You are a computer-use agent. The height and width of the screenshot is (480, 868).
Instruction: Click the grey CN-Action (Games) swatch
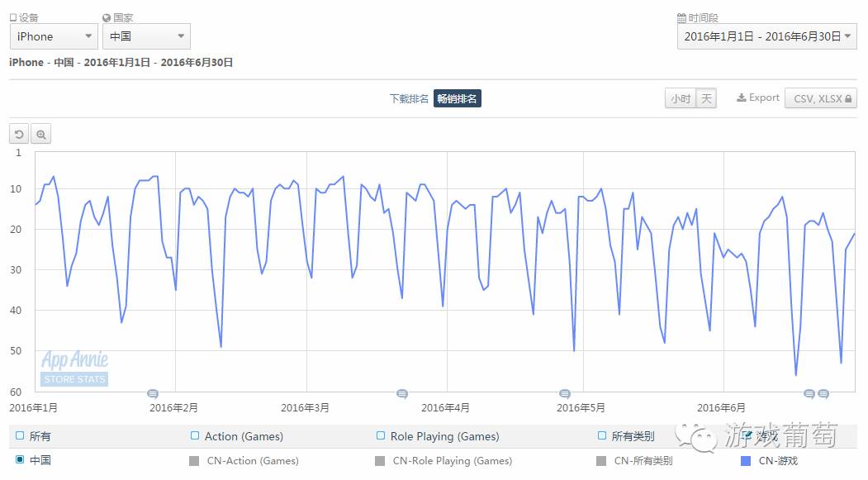coord(194,461)
